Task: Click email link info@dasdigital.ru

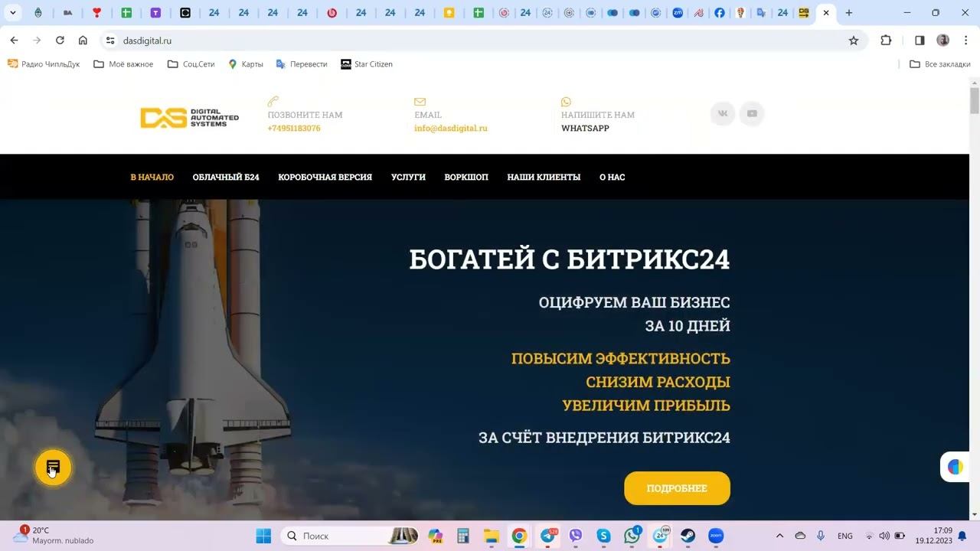Action: click(x=451, y=129)
